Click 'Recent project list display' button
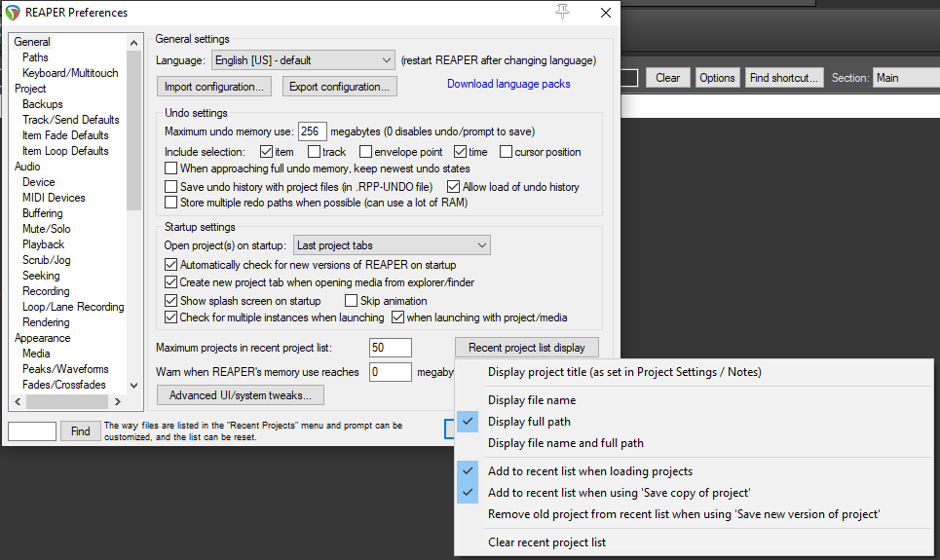Viewport: 940px width, 560px height. tap(526, 348)
